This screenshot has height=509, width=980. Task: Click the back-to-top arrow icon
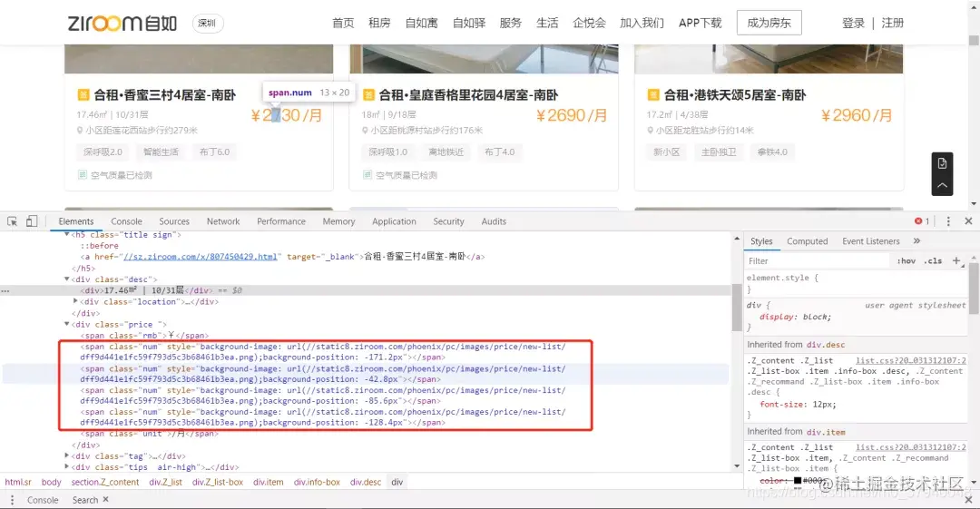tap(942, 186)
